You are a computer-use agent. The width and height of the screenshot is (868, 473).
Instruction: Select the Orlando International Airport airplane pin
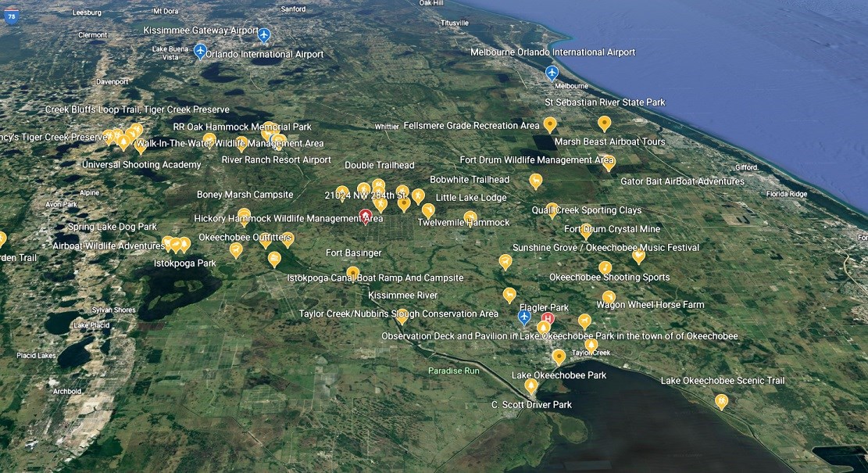[200, 52]
